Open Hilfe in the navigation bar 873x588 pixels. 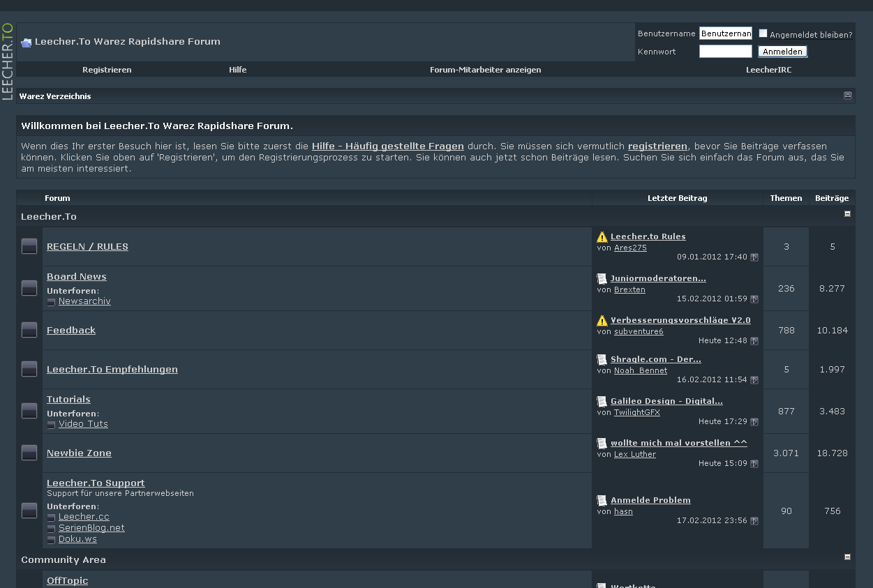click(238, 70)
